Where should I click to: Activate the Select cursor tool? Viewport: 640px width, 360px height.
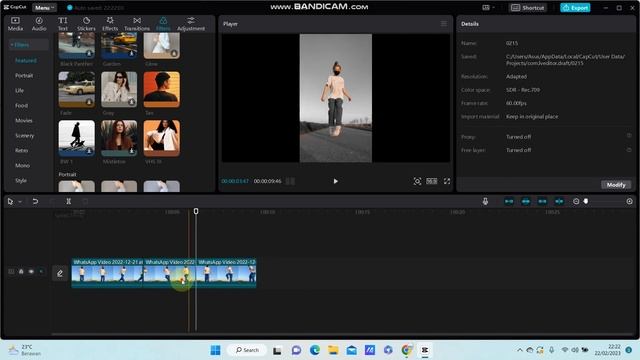pyautogui.click(x=11, y=201)
